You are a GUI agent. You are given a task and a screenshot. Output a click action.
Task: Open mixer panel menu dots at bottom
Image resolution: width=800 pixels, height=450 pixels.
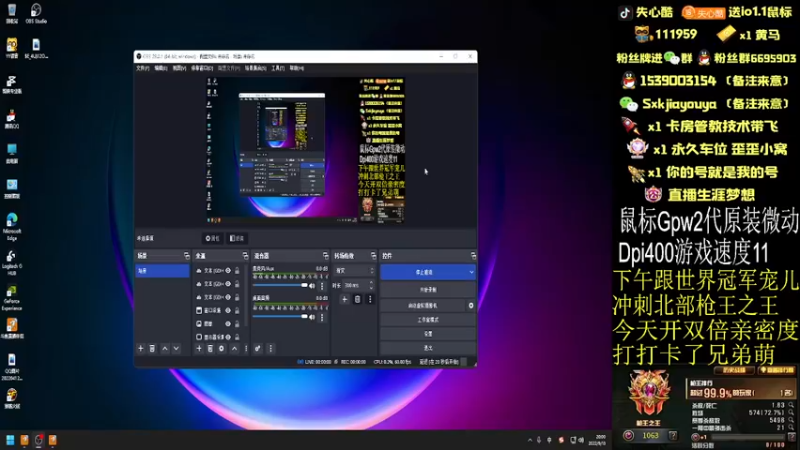pyautogui.click(x=270, y=348)
